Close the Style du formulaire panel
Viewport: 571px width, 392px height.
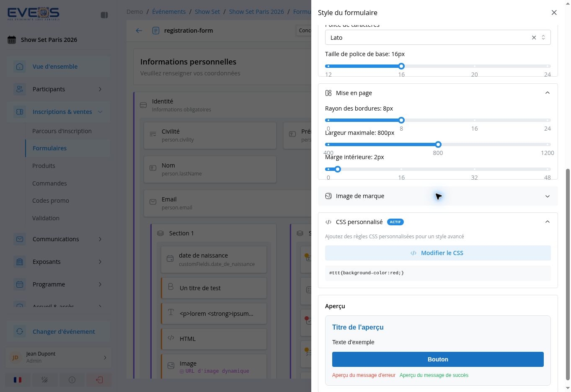[x=554, y=13]
